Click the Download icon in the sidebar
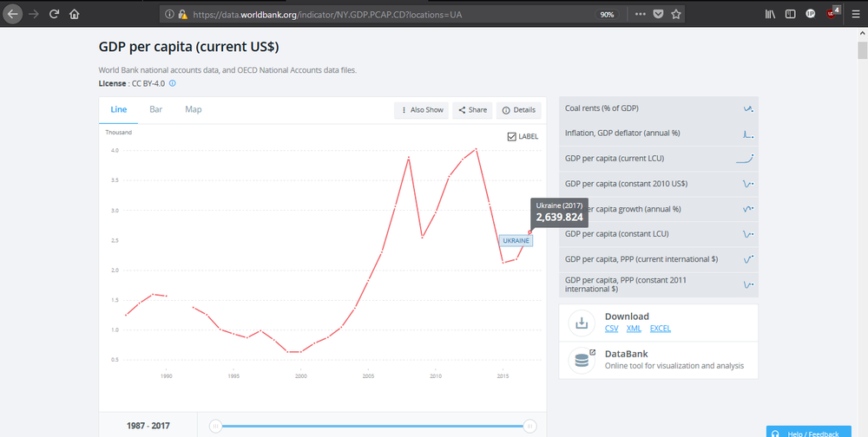The height and width of the screenshot is (437, 868). point(582,323)
